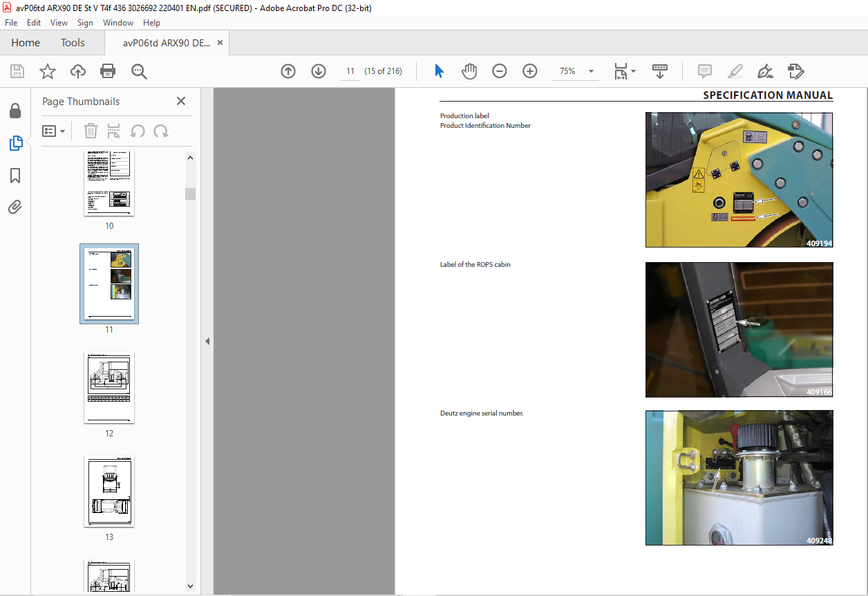
Task: Click the 'Deutz engine serial number.' text
Action: 482,413
